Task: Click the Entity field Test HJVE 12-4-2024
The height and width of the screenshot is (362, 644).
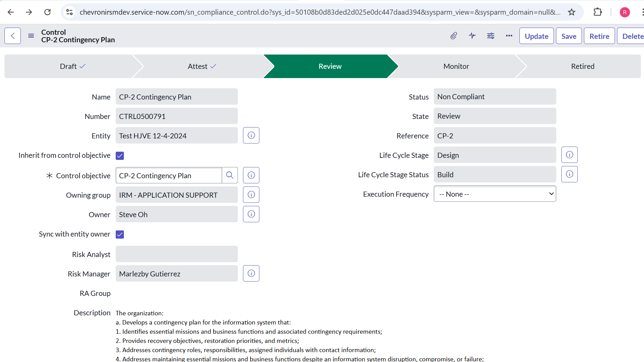Action: pyautogui.click(x=177, y=135)
